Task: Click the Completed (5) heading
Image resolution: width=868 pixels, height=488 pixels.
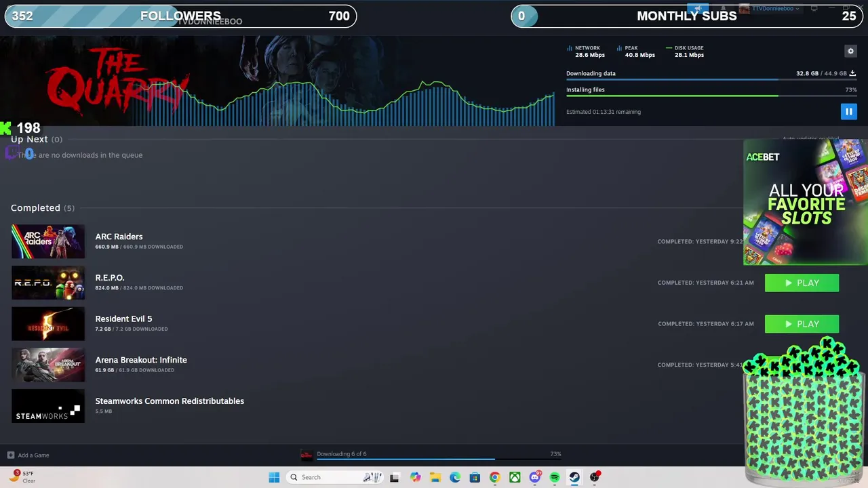Action: pos(43,207)
